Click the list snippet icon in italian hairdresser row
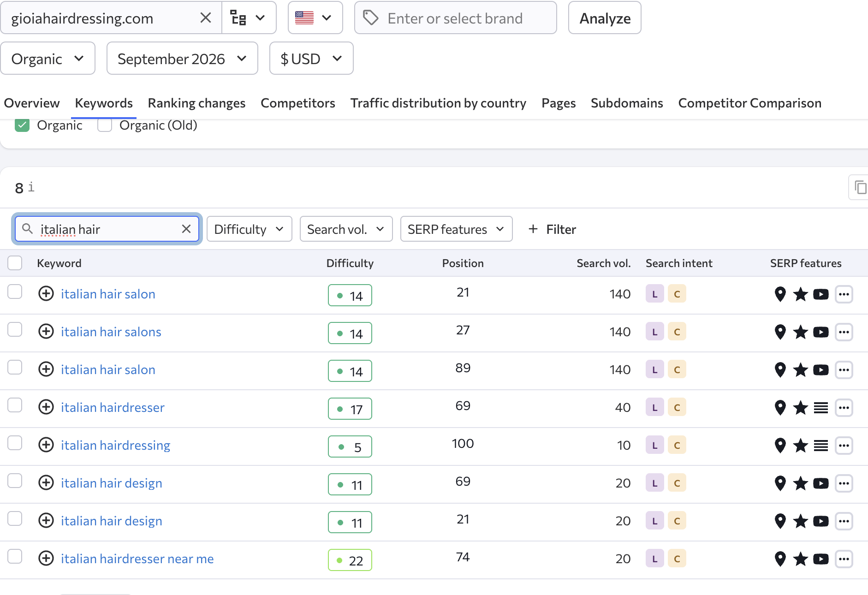Screen dimensions: 868x595 pyautogui.click(x=821, y=408)
